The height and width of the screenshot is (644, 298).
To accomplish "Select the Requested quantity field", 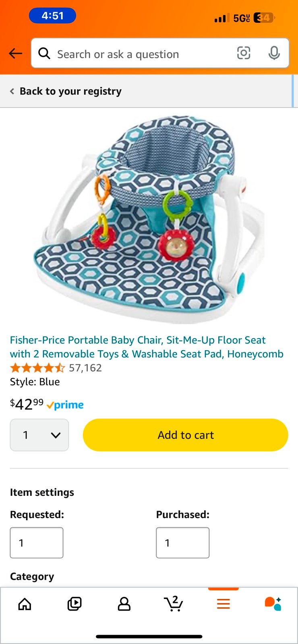I will coord(37,543).
